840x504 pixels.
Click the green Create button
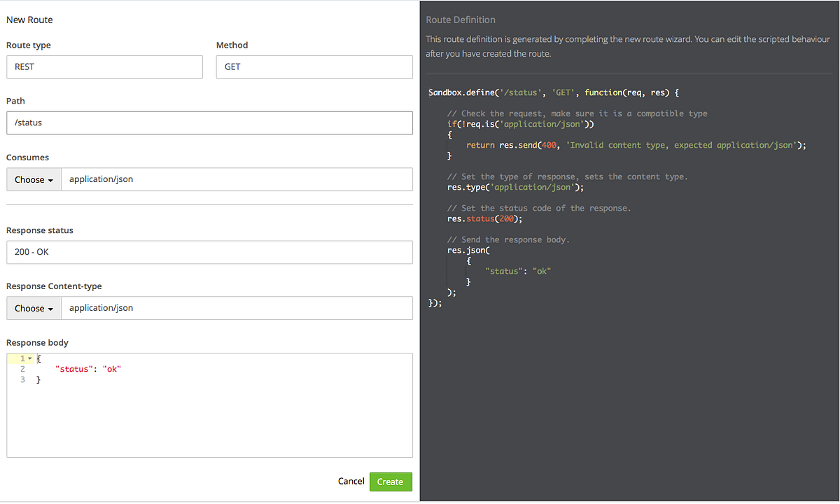click(390, 482)
